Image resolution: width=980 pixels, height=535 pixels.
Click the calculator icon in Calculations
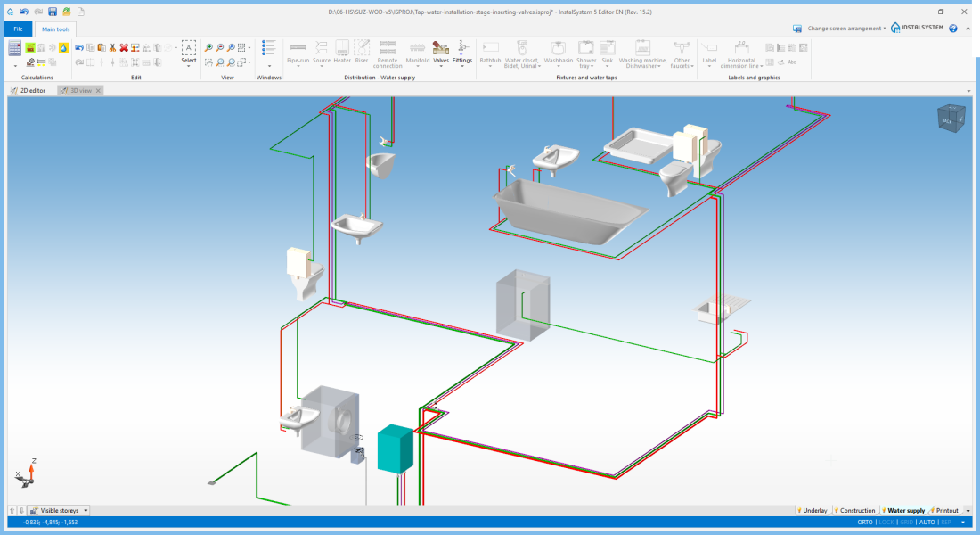pos(15,48)
